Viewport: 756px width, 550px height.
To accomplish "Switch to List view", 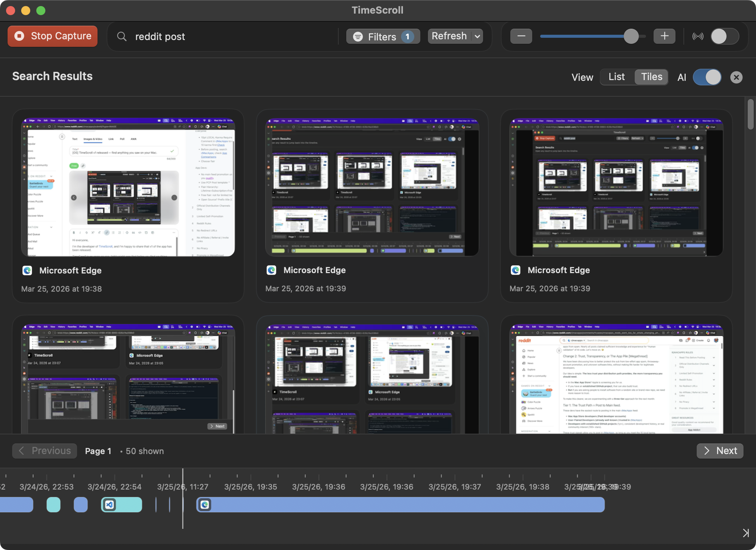I will pos(616,77).
